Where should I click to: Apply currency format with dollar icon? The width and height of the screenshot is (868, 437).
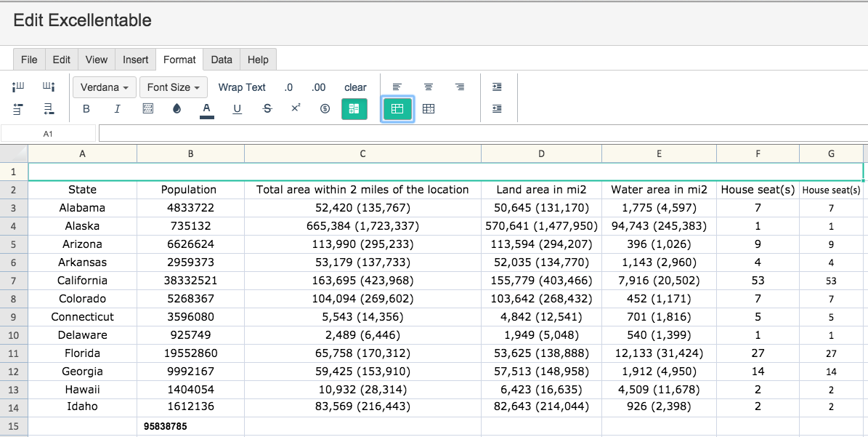[325, 109]
